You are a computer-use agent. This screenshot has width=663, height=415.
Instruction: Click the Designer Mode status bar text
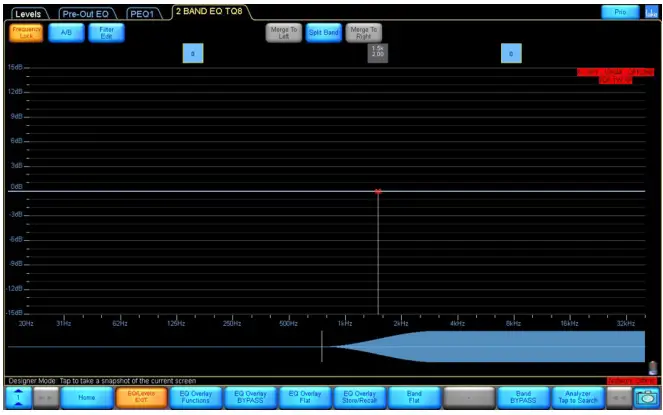click(x=102, y=381)
